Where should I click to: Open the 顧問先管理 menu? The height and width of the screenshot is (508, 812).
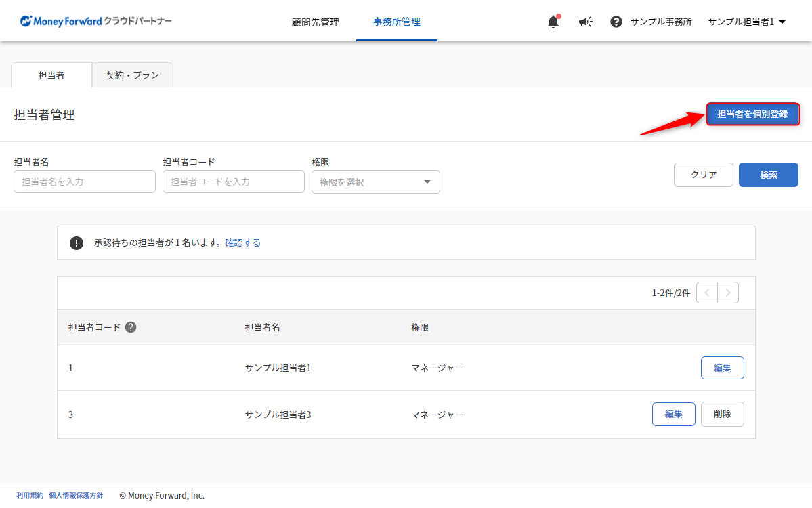click(315, 22)
